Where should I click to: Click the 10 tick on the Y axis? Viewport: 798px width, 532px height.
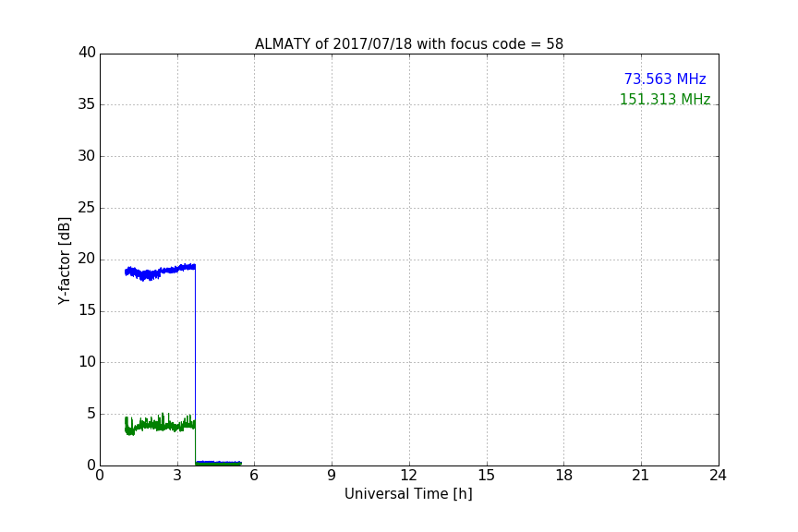87,362
